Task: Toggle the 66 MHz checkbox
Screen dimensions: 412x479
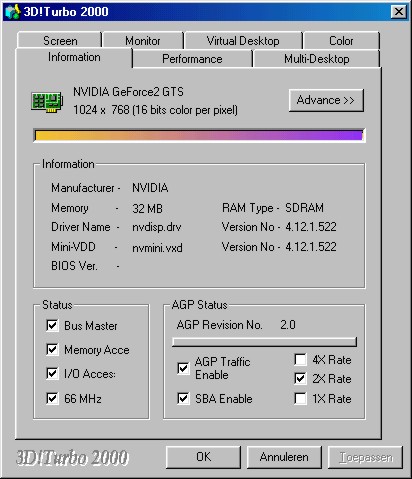Action: click(52, 398)
